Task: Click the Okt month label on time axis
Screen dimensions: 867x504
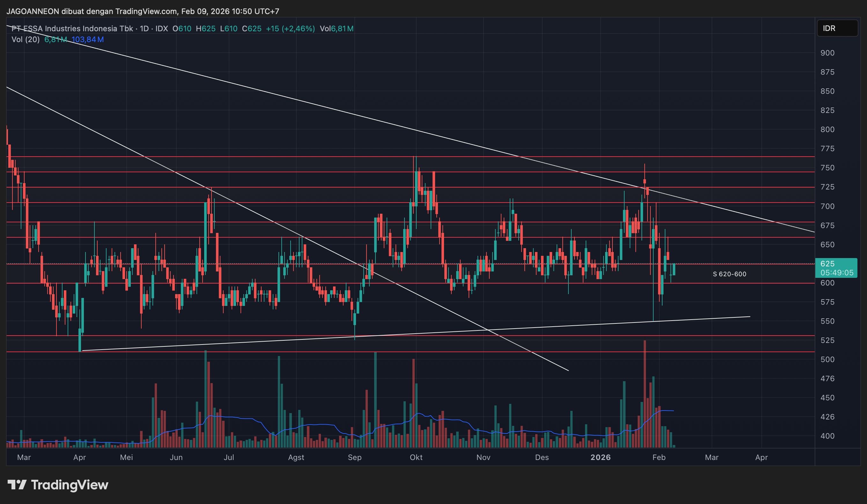Action: click(416, 457)
